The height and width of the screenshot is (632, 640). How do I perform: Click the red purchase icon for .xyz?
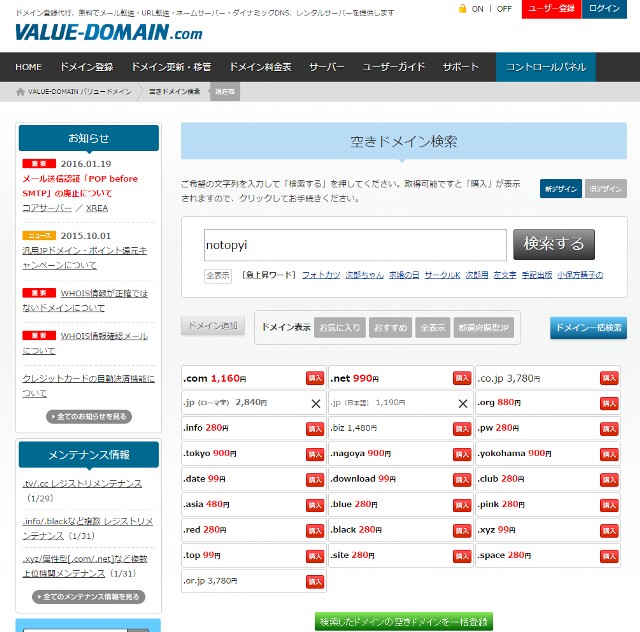coord(609,531)
